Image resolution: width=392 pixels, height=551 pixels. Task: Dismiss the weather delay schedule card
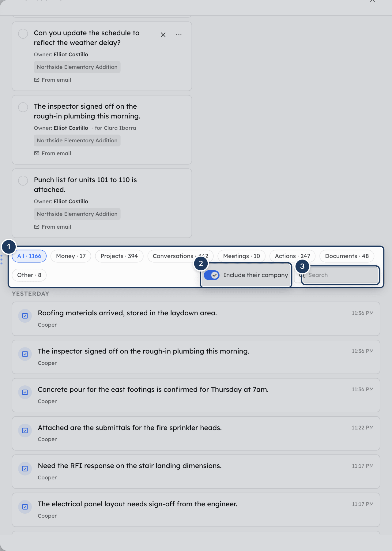(163, 35)
